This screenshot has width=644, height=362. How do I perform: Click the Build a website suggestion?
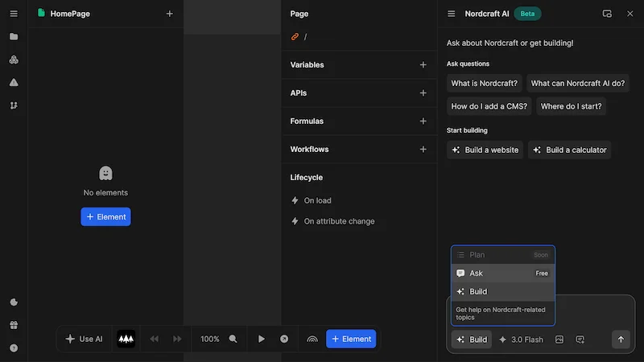pos(485,150)
